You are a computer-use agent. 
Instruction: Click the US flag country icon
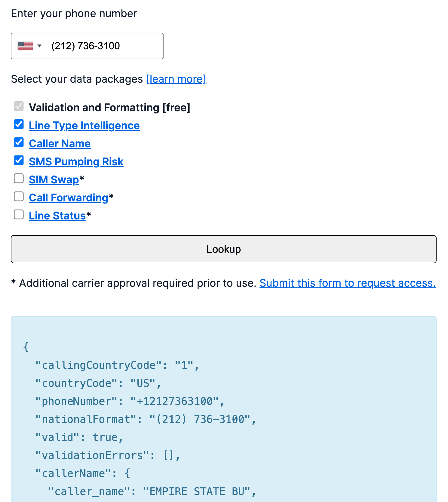25,46
